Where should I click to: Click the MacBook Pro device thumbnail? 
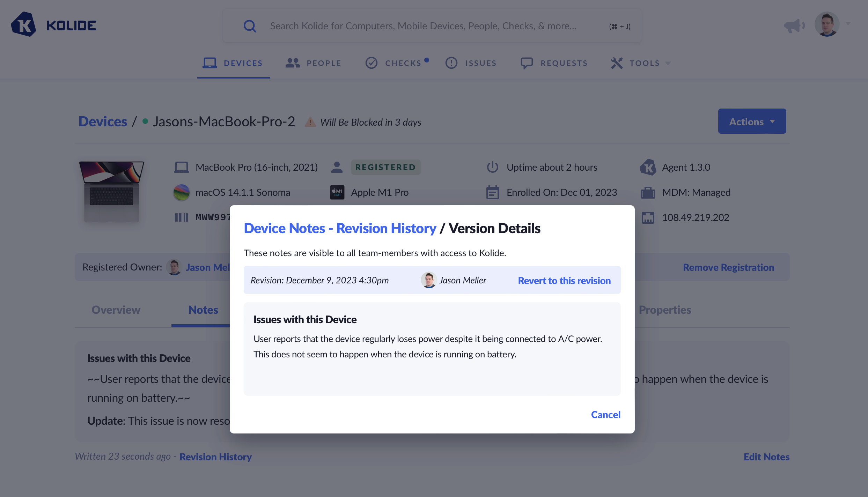pos(111,192)
